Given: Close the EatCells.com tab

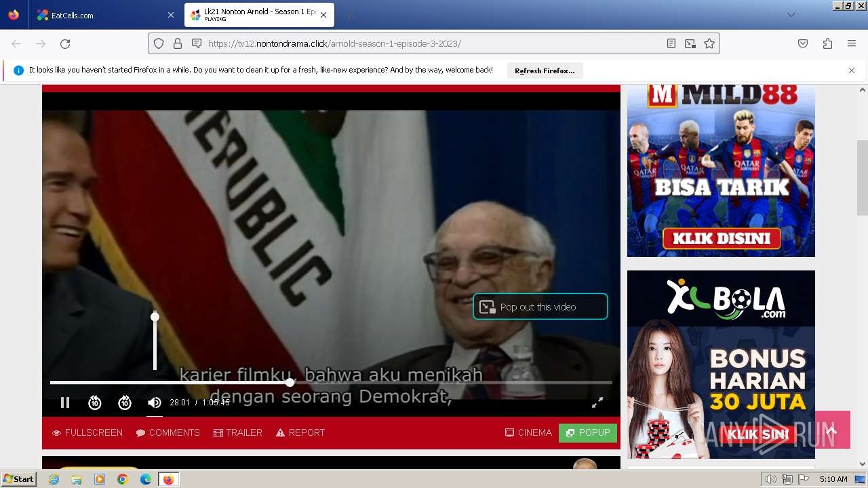Looking at the screenshot, I should 170,15.
